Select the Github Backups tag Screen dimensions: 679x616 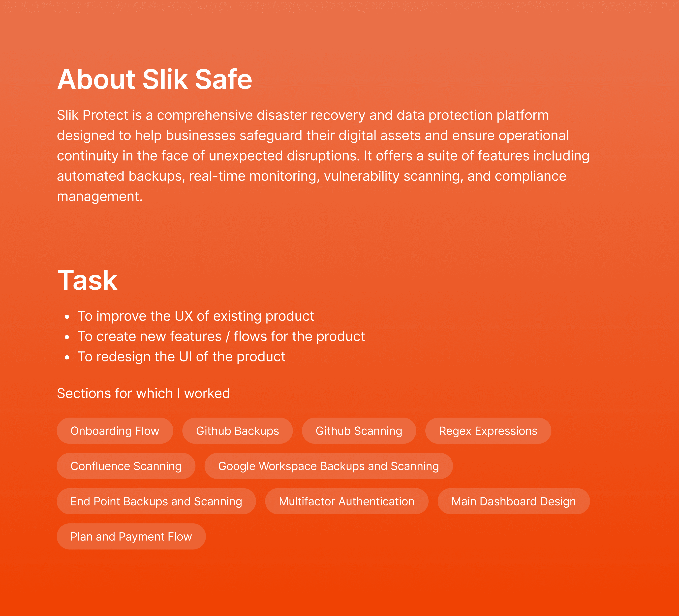[237, 431]
